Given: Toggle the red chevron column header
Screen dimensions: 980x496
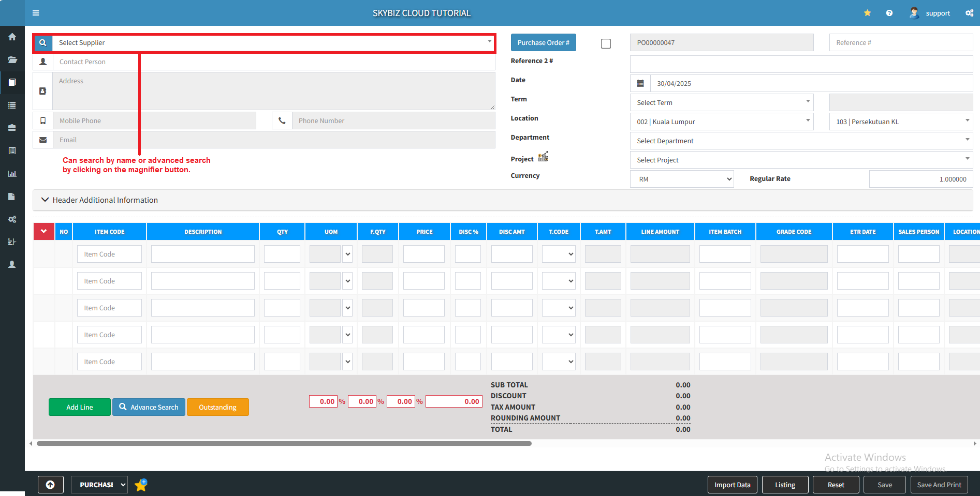Looking at the screenshot, I should (44, 232).
